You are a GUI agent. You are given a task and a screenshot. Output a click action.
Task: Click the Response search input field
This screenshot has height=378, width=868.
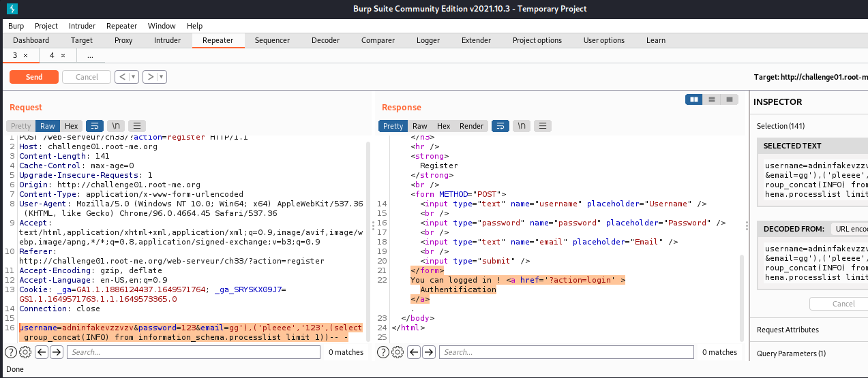pos(567,352)
